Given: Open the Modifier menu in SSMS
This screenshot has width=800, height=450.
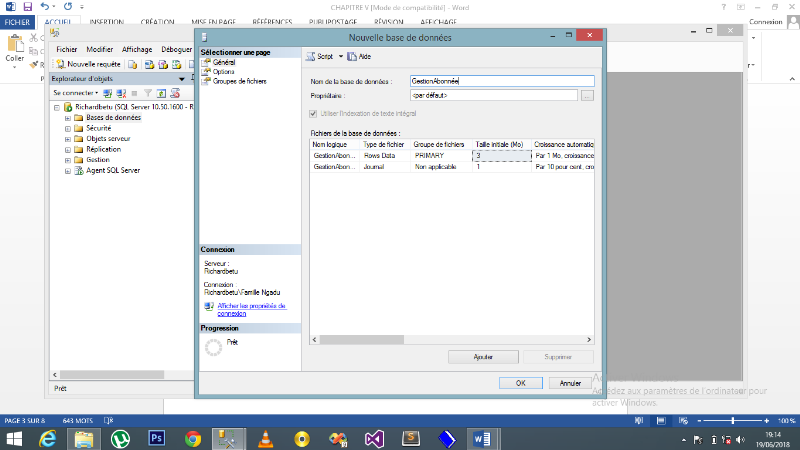Looking at the screenshot, I should point(99,49).
